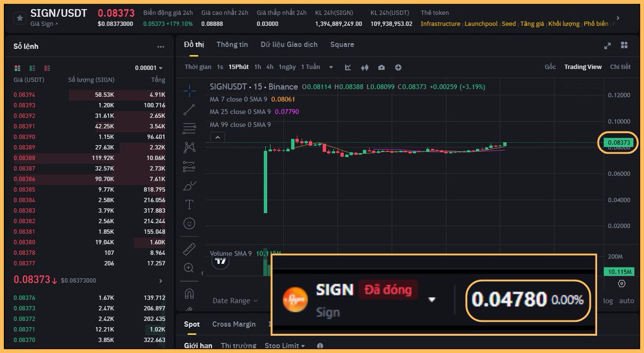The width and height of the screenshot is (644, 353).
Task: Select the ruler measure tool
Action: [x=189, y=249]
